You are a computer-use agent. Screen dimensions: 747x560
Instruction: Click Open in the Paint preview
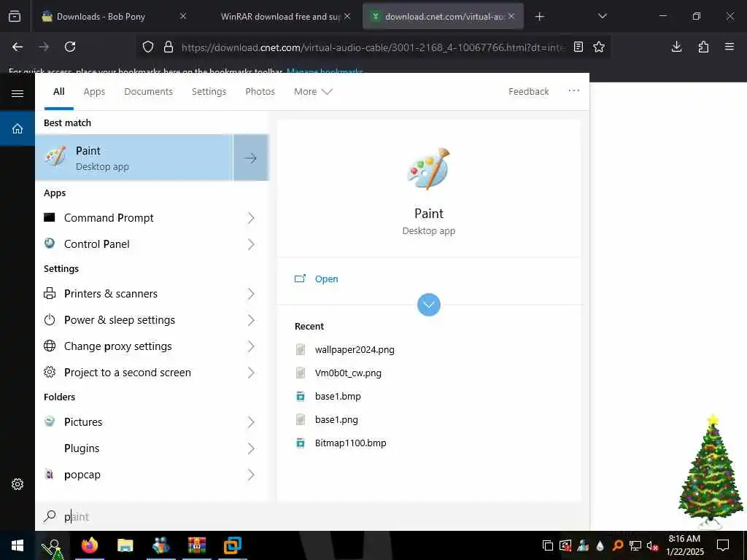[326, 279]
